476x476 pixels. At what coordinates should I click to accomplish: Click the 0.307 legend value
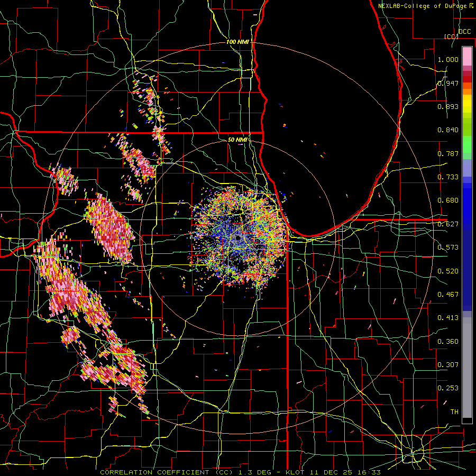click(x=448, y=364)
